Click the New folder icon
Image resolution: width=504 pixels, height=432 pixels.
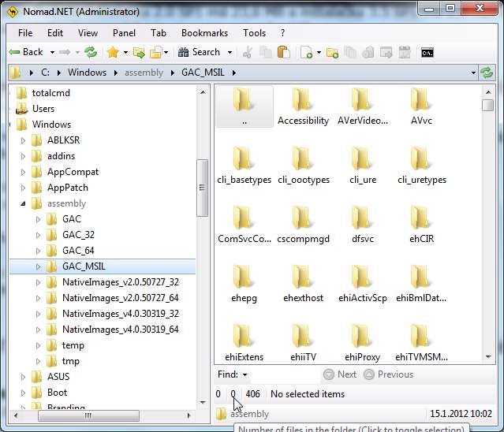tap(332, 52)
